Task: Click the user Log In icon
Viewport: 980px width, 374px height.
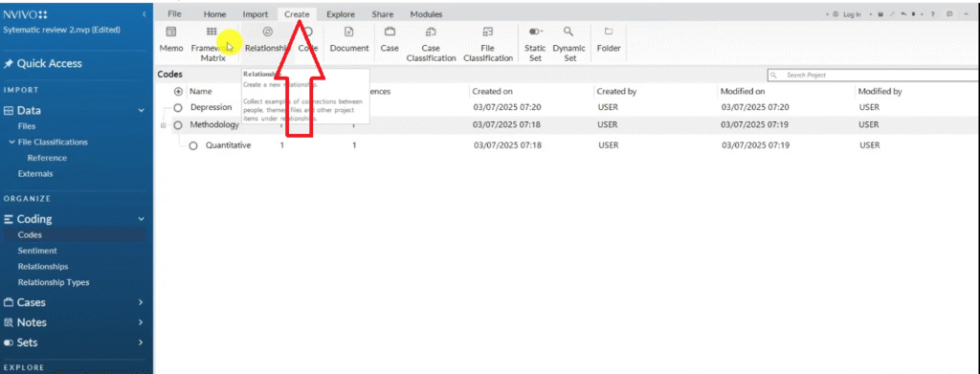Action: click(835, 14)
